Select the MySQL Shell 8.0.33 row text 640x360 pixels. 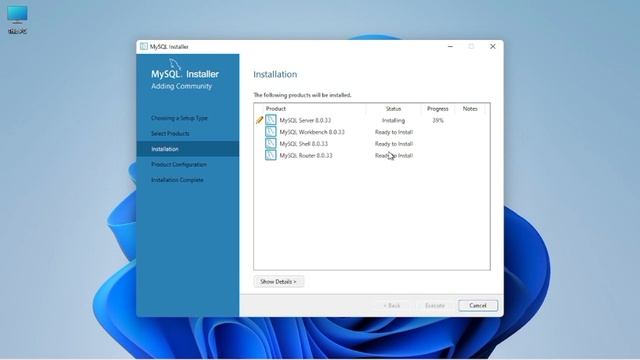coord(304,144)
